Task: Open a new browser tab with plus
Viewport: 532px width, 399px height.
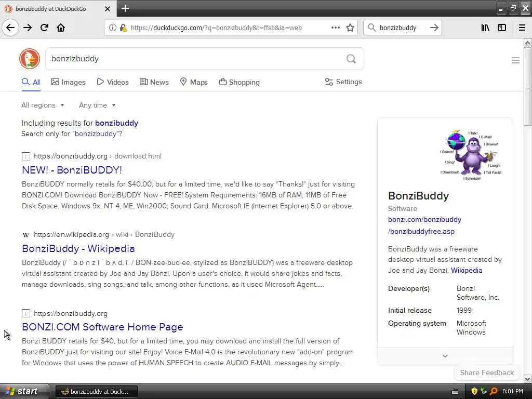Action: point(125,8)
